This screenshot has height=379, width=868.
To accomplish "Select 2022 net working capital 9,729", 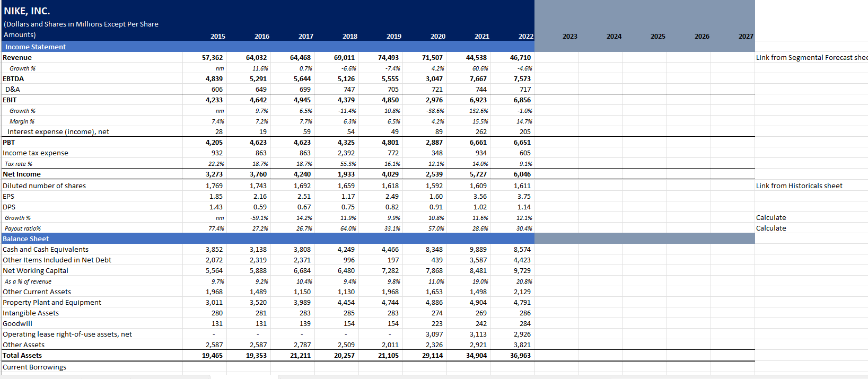I will (x=522, y=270).
